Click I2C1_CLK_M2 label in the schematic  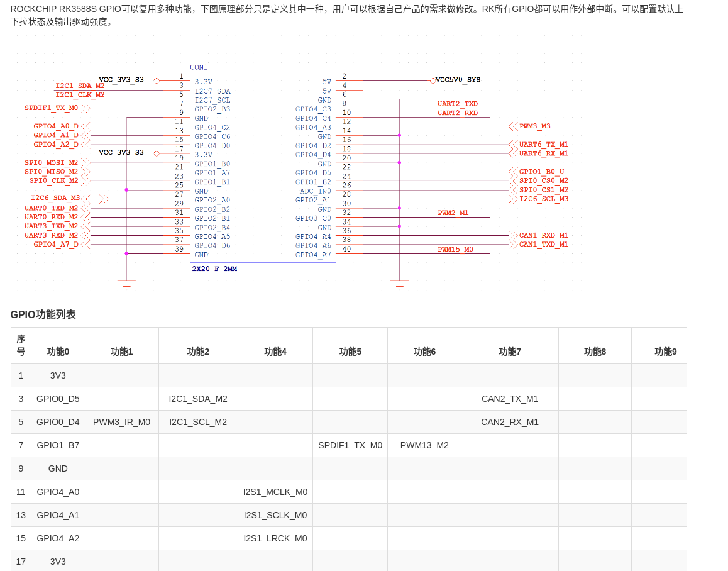[x=80, y=95]
